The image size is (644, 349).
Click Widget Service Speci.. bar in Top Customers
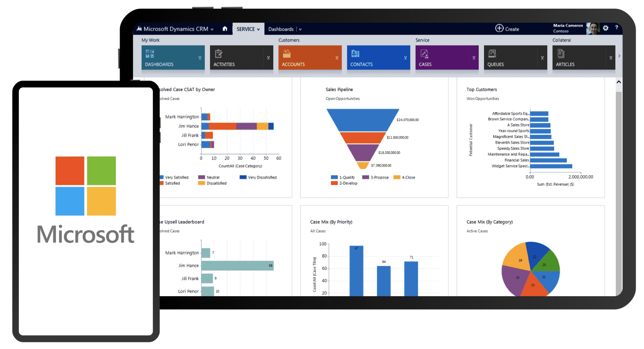pyautogui.click(x=551, y=166)
